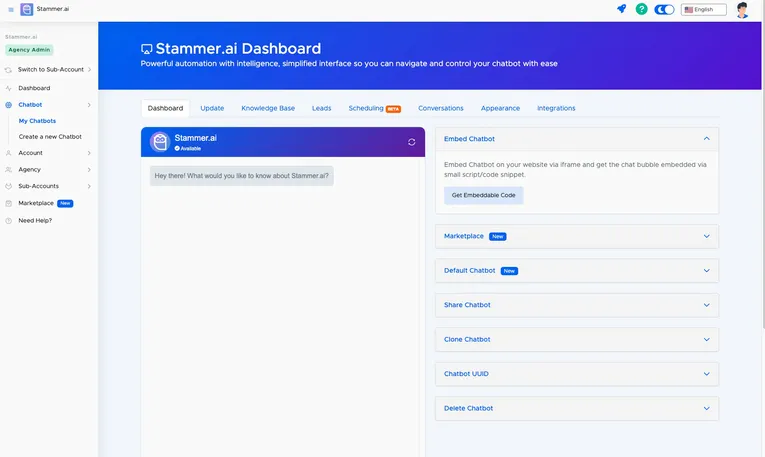
Task: Click the hamburger menu icon
Action: coord(11,9)
